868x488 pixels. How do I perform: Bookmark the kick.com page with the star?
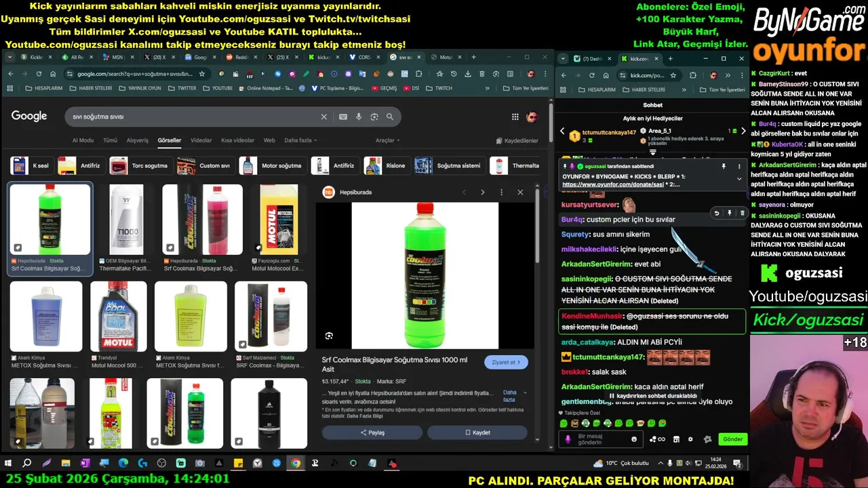(x=673, y=75)
